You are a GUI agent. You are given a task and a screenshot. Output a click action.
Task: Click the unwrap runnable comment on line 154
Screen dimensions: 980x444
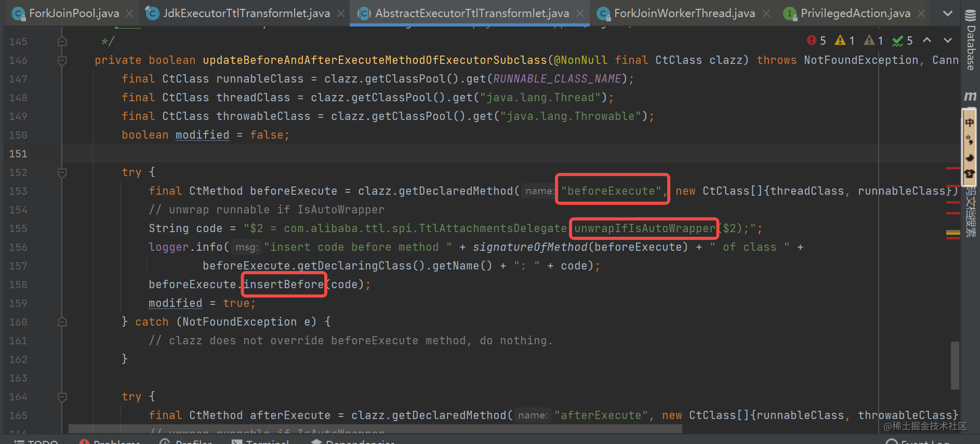(x=267, y=210)
